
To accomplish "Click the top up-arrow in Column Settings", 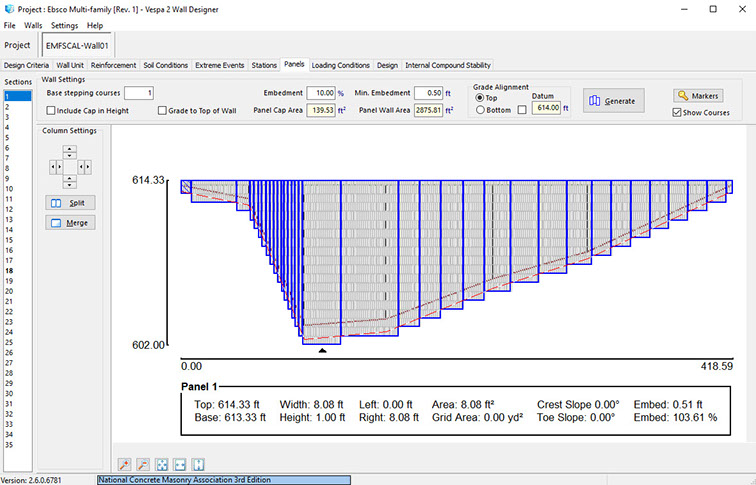I will click(x=69, y=150).
